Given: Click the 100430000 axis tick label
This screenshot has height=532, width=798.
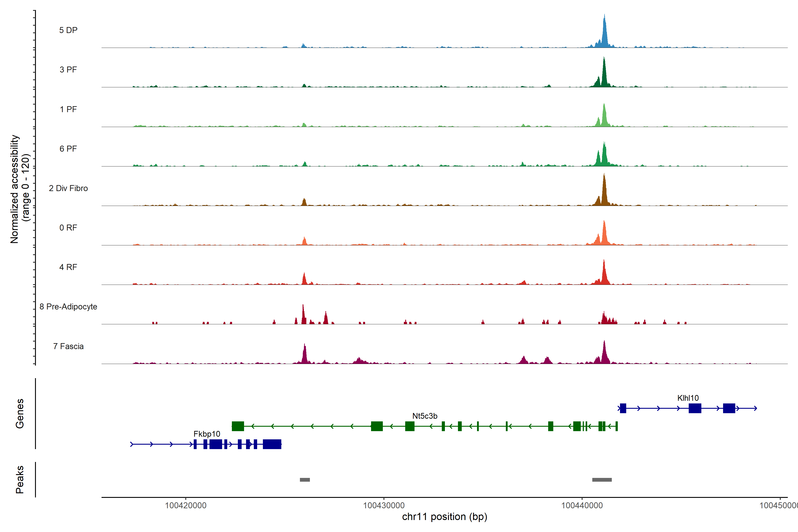Looking at the screenshot, I should tap(384, 506).
